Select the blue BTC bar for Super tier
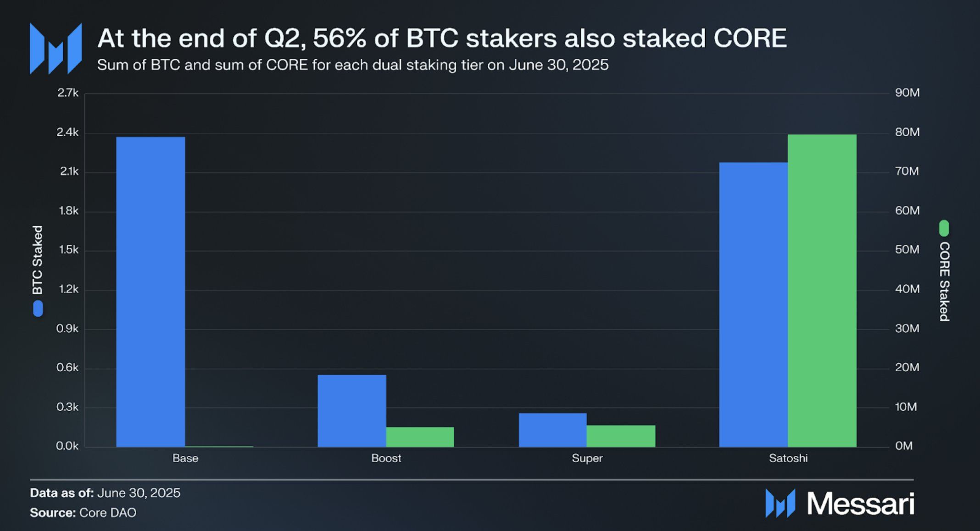The height and width of the screenshot is (531, 980). (x=552, y=430)
